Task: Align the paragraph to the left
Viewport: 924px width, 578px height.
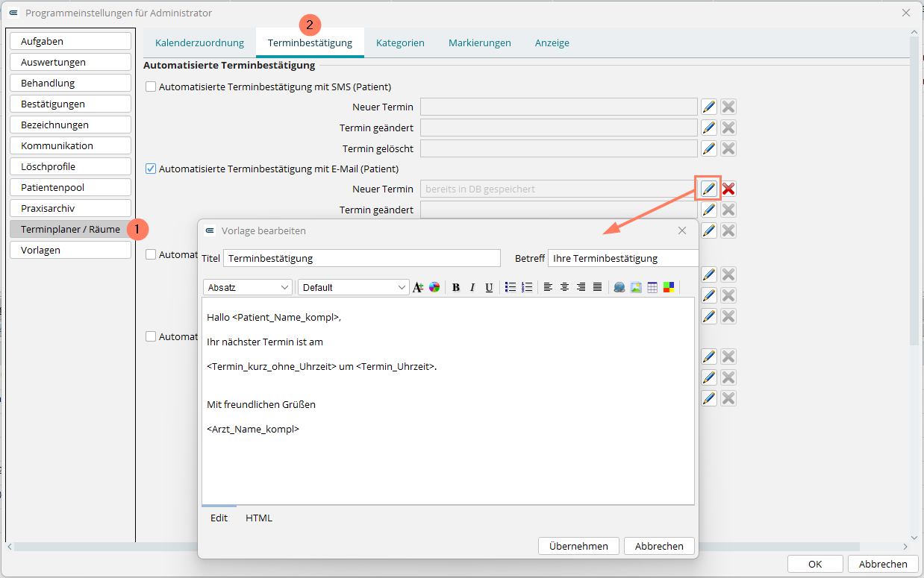Action: pyautogui.click(x=548, y=287)
